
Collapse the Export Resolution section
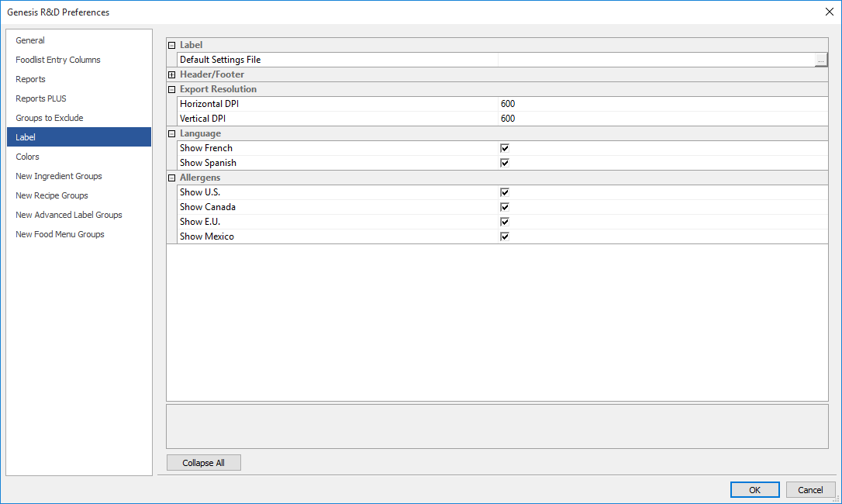coord(172,89)
